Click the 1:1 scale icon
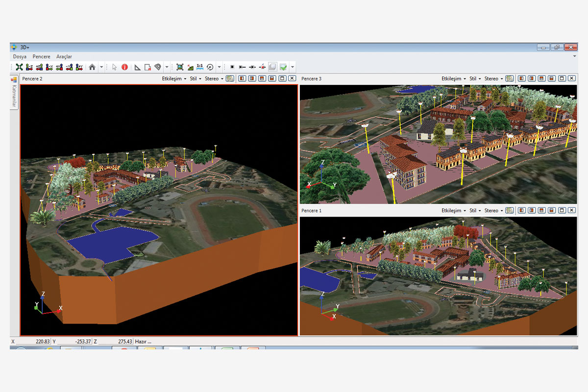This screenshot has width=588, height=392. (x=199, y=67)
